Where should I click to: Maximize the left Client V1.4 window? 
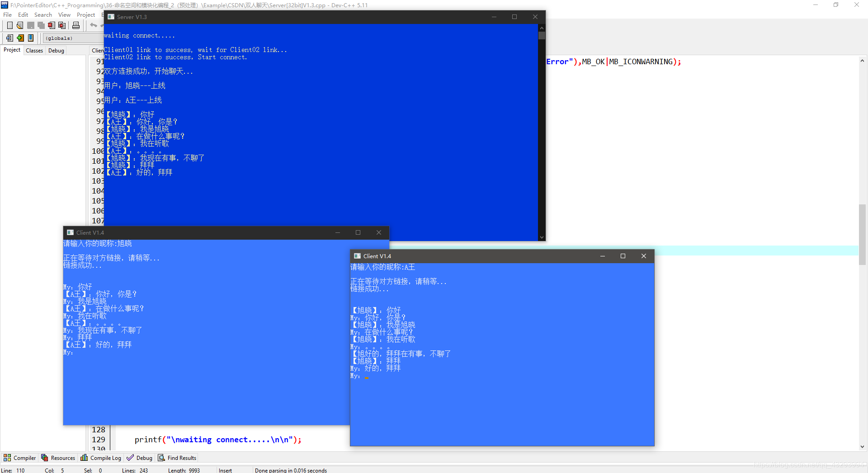358,232
